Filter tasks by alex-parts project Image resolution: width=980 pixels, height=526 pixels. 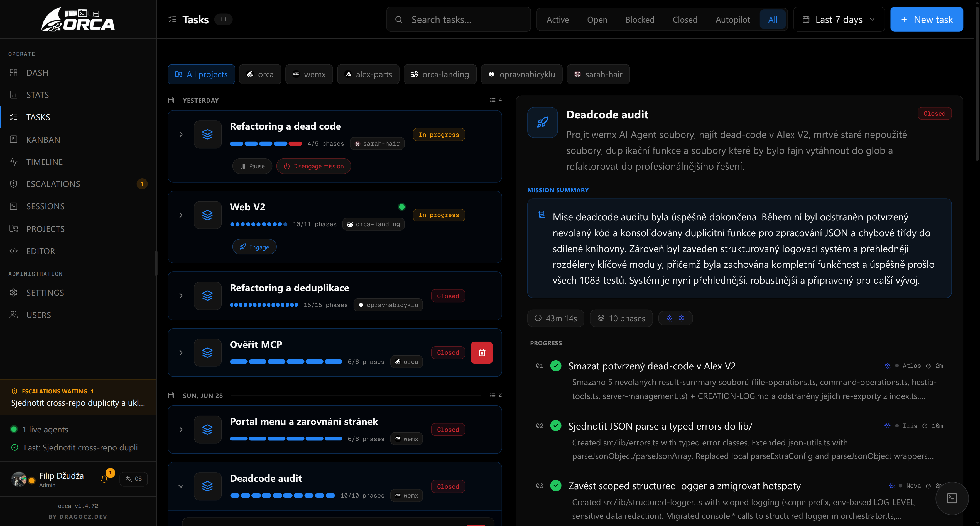click(x=368, y=74)
